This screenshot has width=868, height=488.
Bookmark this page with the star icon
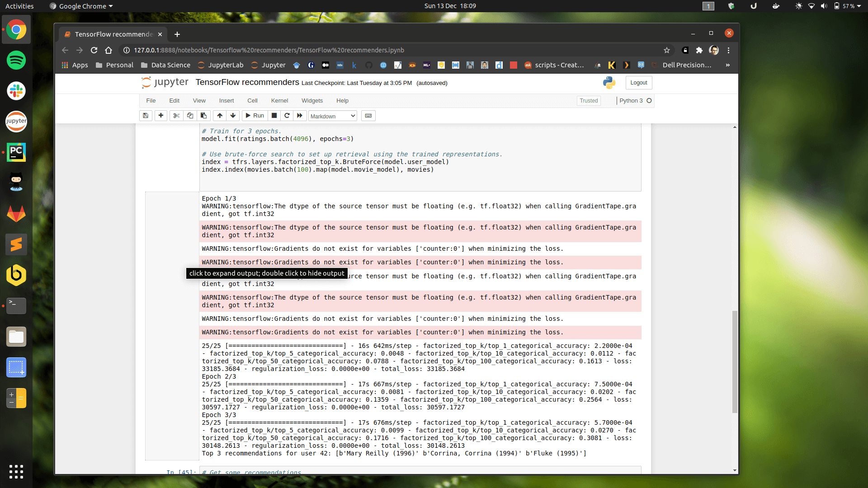[x=666, y=50]
